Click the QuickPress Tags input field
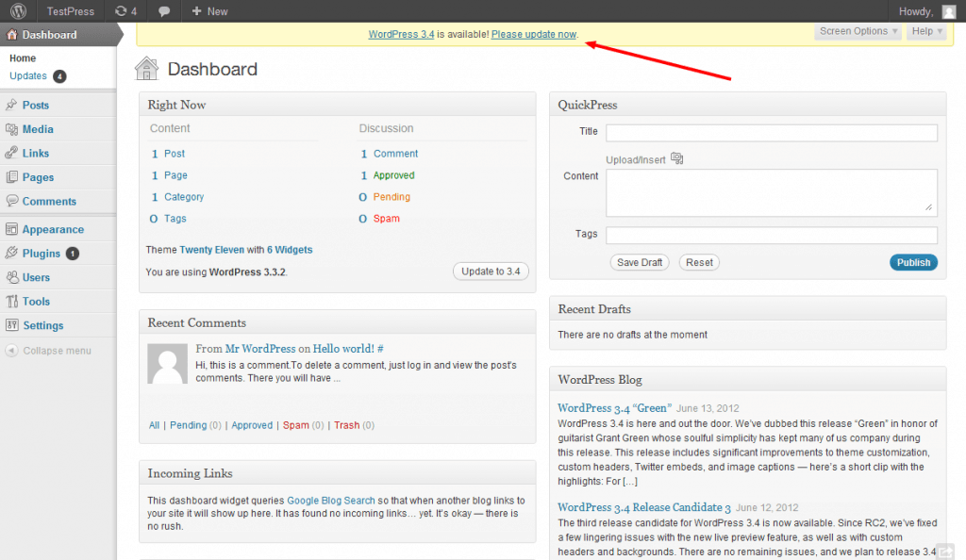966x560 pixels. click(x=772, y=235)
